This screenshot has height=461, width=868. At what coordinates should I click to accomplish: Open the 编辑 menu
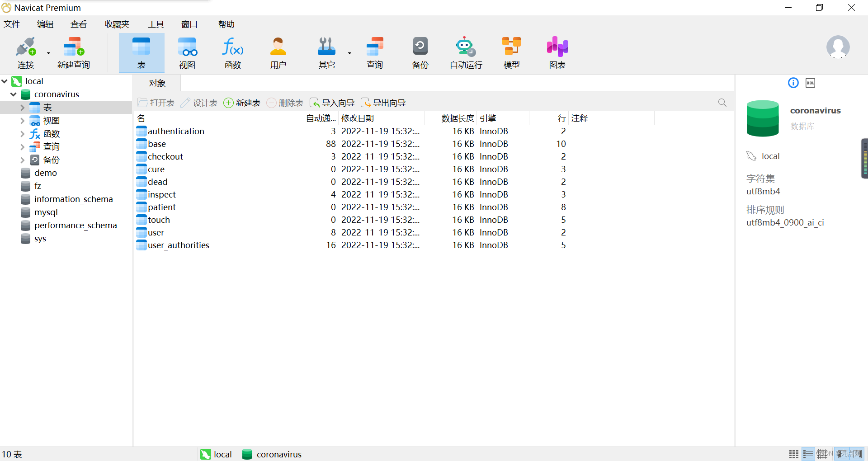[x=45, y=24]
